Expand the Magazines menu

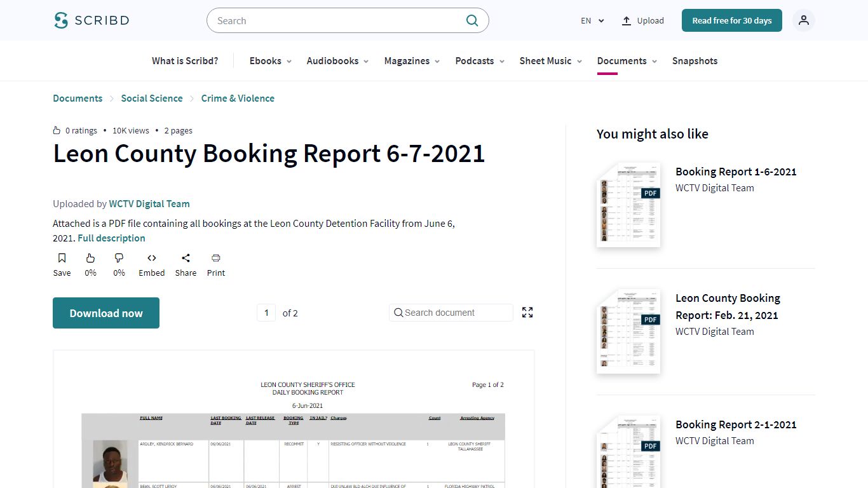tap(412, 61)
